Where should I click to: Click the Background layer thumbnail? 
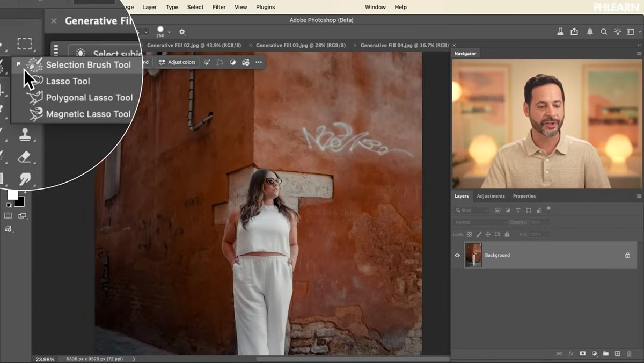[x=473, y=255]
